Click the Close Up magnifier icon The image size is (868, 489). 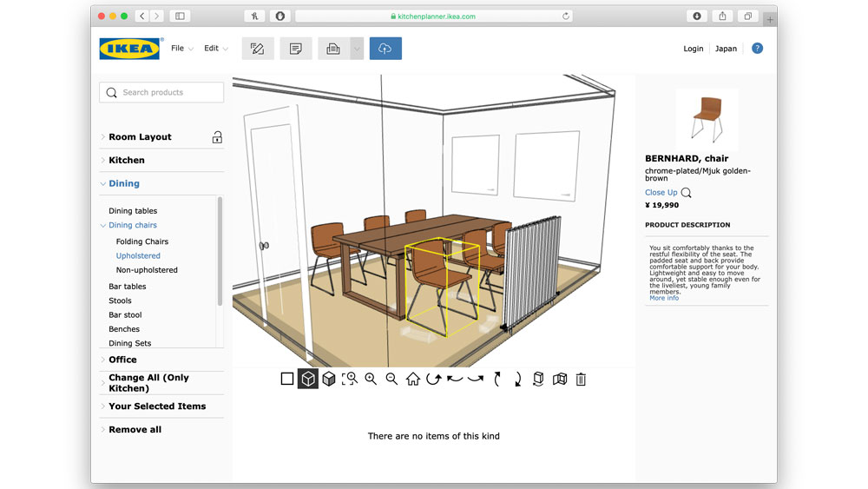coord(686,193)
